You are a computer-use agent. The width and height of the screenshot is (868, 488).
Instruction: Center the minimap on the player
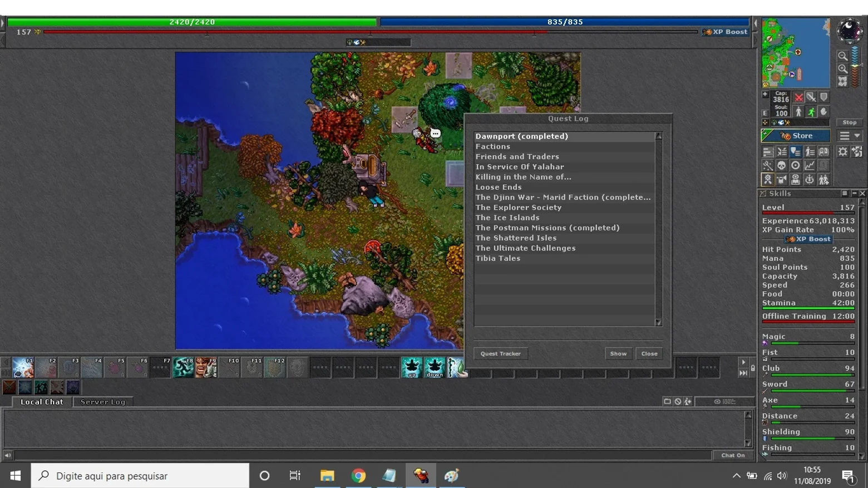point(842,81)
